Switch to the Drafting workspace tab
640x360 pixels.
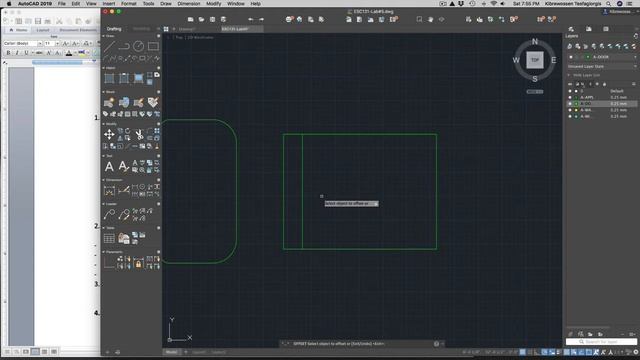tap(114, 29)
